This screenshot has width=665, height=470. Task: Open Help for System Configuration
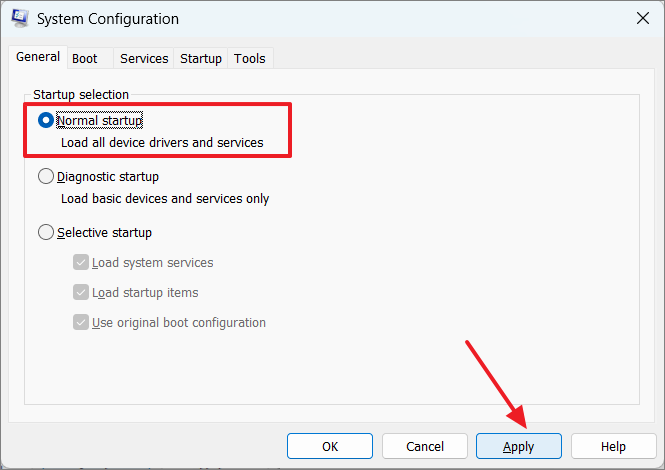tap(614, 446)
